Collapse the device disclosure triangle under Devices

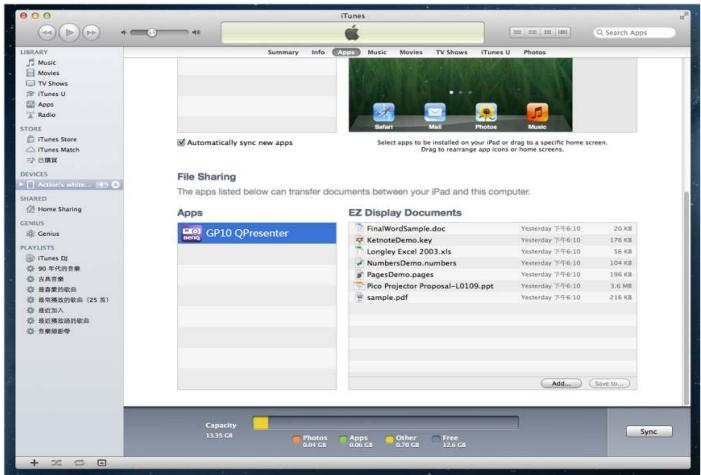tap(21, 184)
